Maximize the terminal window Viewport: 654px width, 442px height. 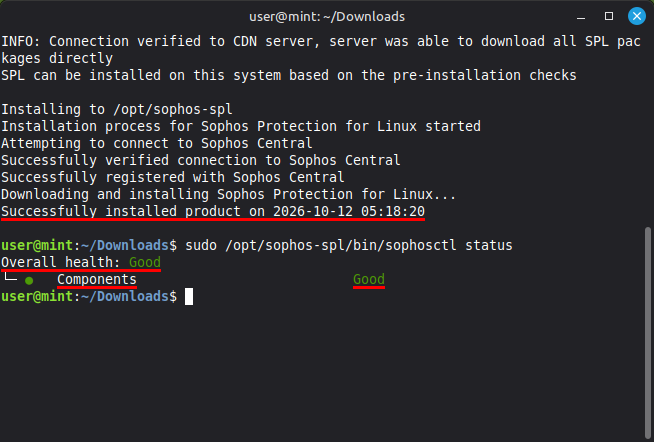click(609, 16)
